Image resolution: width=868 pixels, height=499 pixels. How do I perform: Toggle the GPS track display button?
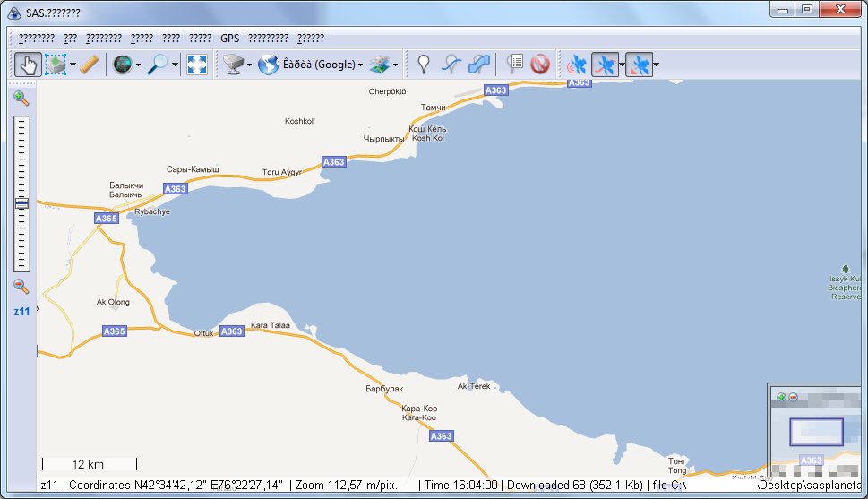pos(605,65)
